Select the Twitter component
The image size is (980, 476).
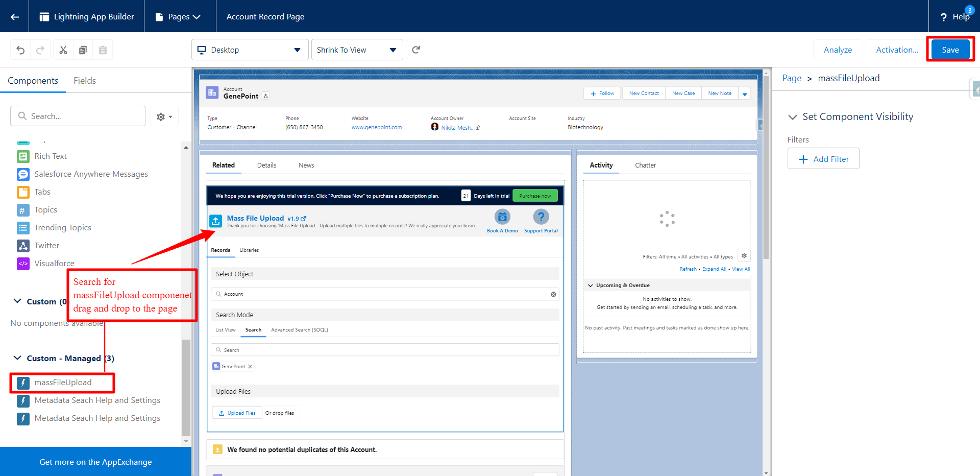click(38, 246)
